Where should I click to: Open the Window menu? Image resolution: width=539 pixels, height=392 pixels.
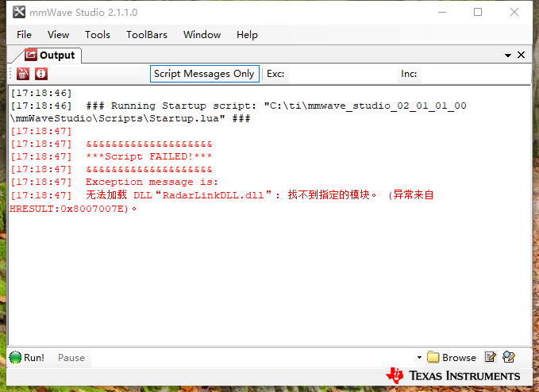point(202,35)
